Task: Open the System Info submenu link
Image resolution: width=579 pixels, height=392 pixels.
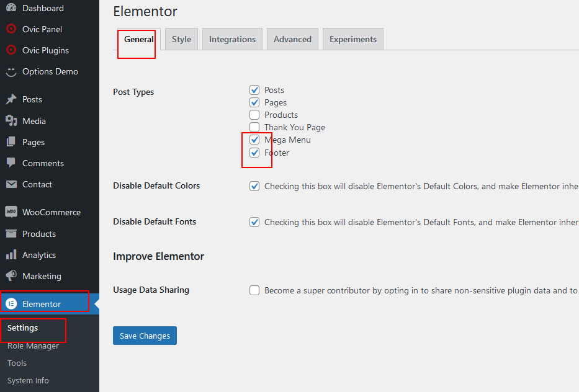Action: coord(28,380)
